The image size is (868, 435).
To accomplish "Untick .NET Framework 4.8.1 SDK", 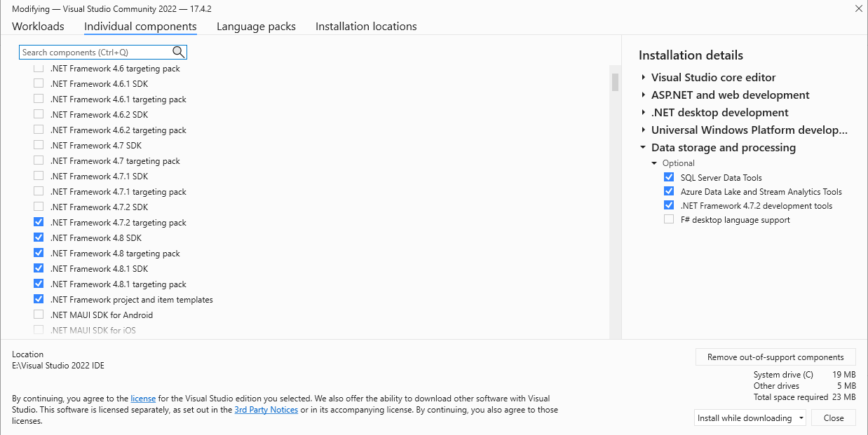I will (39, 268).
